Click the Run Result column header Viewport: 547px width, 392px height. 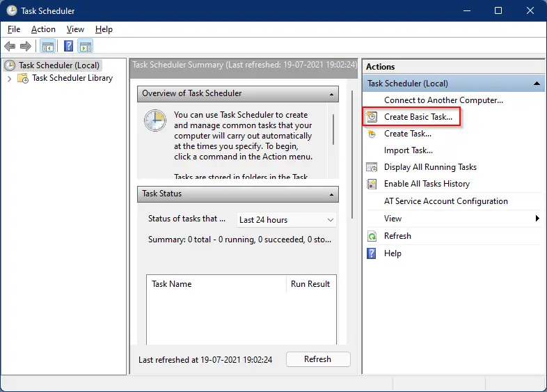[311, 284]
